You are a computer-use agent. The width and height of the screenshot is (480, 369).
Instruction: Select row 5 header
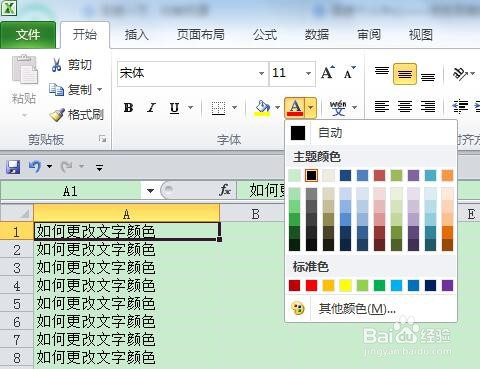[17, 304]
